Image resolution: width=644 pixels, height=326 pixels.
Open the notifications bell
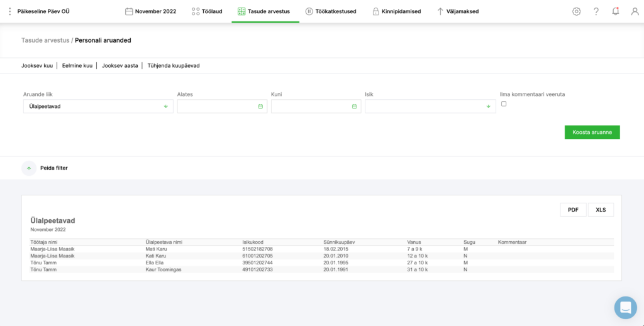[x=616, y=11]
